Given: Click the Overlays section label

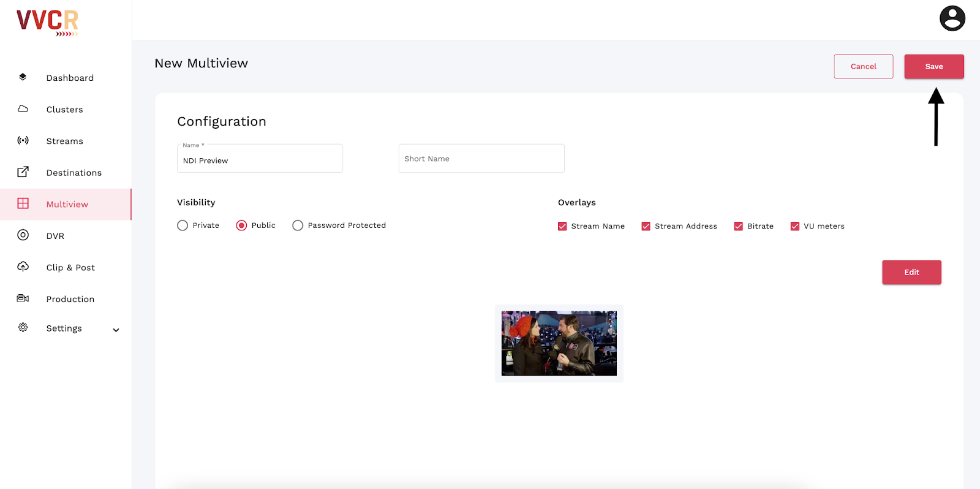Looking at the screenshot, I should click(576, 202).
